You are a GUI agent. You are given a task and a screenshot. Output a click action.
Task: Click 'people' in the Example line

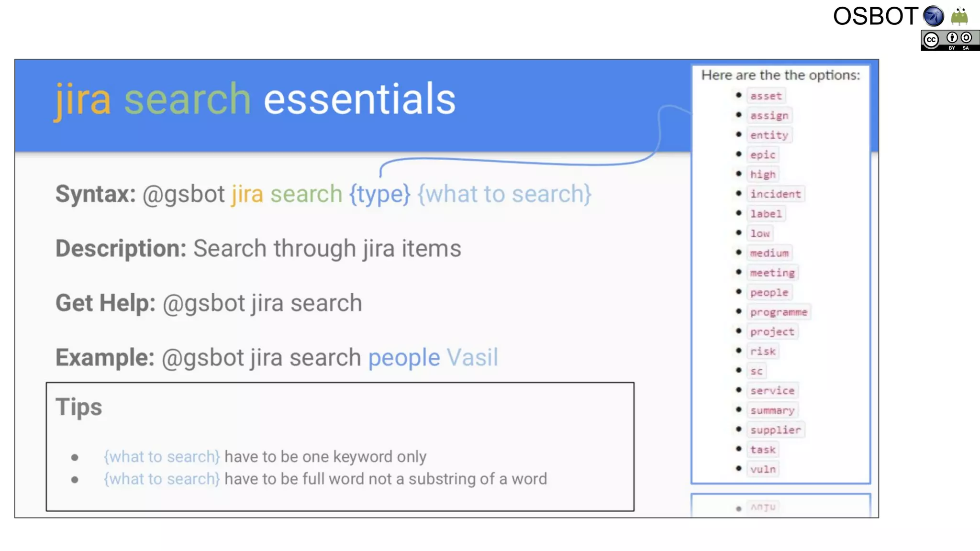[404, 358]
